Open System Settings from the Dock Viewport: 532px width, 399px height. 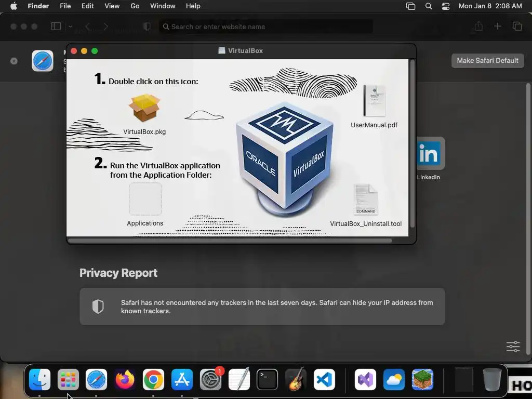point(210,379)
